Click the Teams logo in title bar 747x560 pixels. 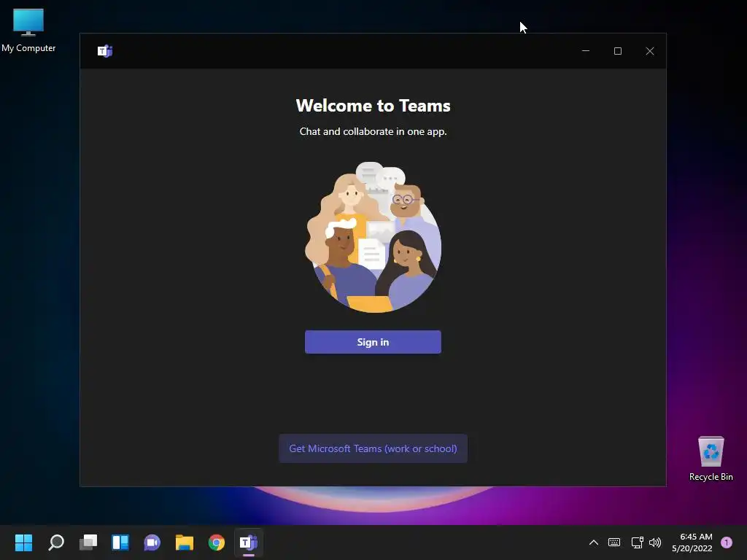pos(105,51)
